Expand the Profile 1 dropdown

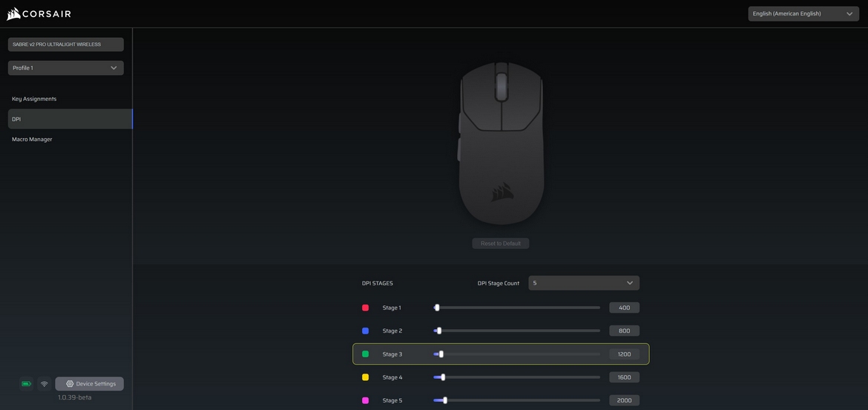(x=65, y=68)
